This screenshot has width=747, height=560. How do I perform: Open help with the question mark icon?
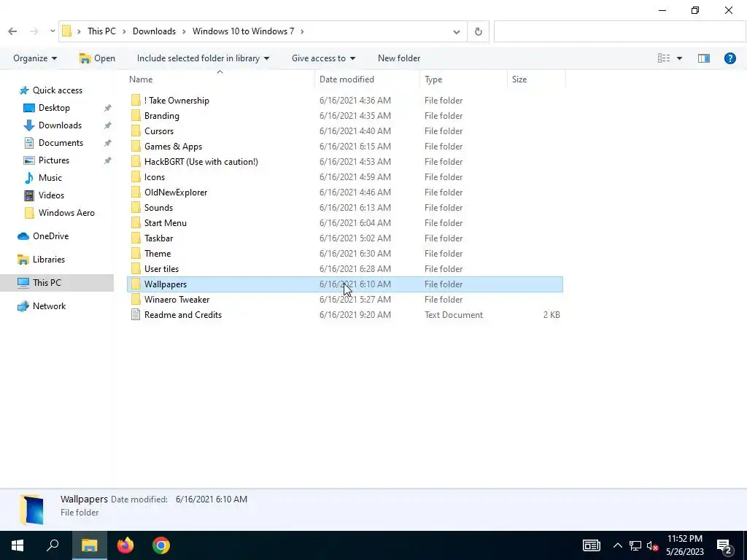pyautogui.click(x=729, y=58)
